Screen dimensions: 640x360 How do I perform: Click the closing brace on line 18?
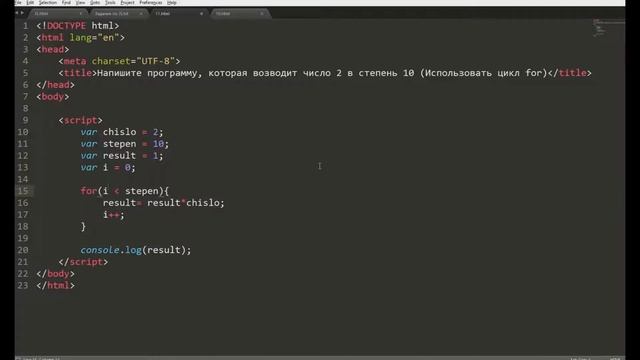[x=83, y=227]
